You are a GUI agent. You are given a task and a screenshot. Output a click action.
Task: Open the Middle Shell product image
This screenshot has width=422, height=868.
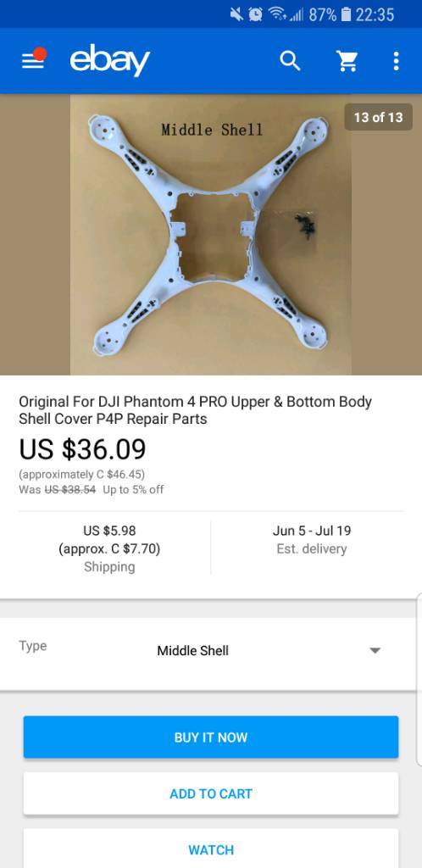point(211,235)
